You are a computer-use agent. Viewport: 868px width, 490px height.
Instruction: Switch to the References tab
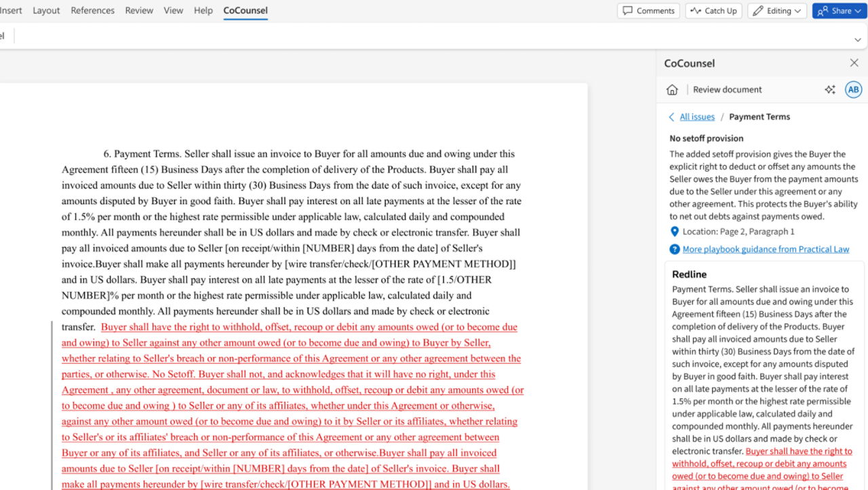coord(92,11)
